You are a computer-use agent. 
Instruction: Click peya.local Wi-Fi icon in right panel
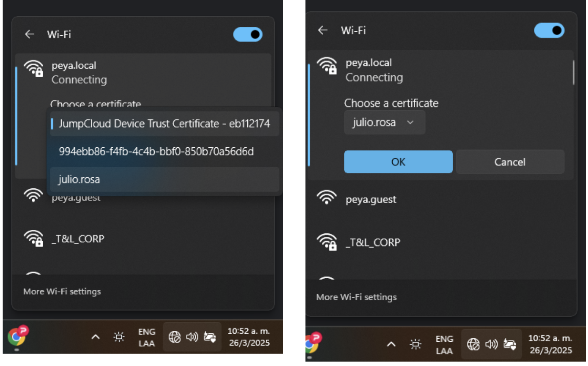tap(327, 66)
